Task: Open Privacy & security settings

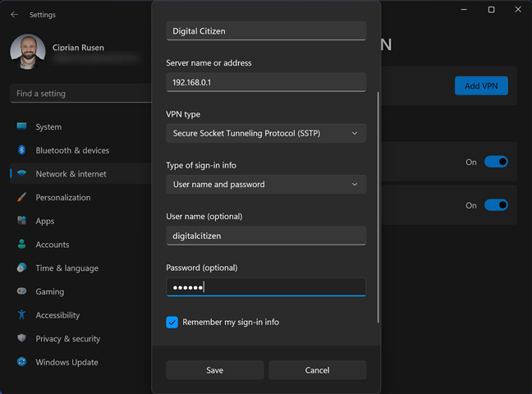Action: [x=68, y=339]
